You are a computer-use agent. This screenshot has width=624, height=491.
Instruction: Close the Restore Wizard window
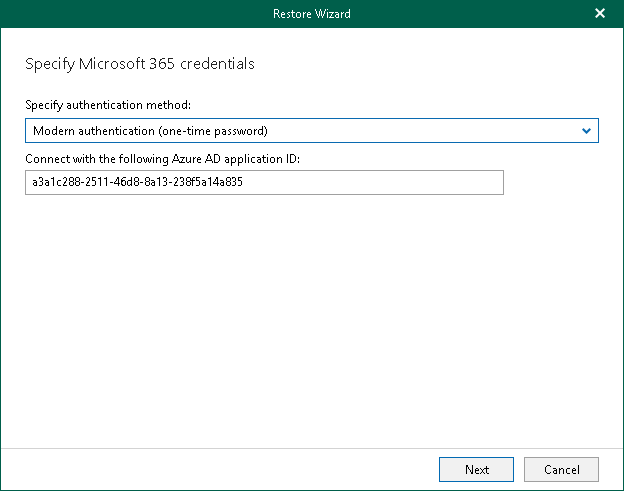(599, 14)
